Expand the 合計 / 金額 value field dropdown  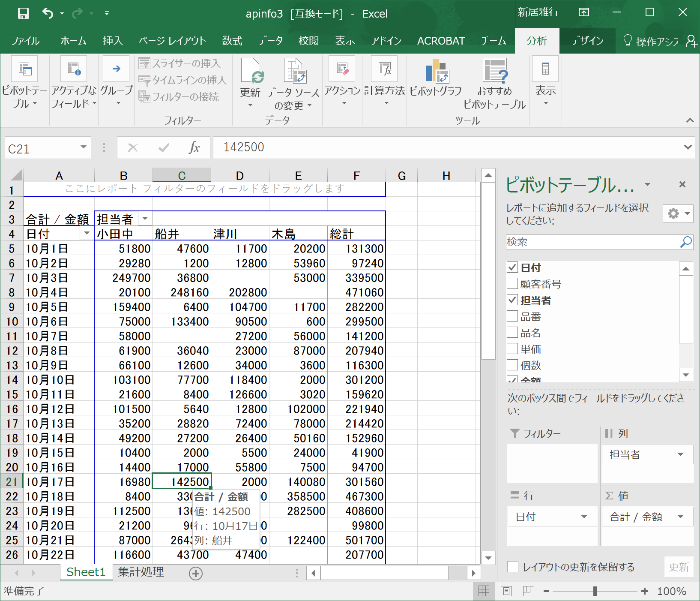680,517
